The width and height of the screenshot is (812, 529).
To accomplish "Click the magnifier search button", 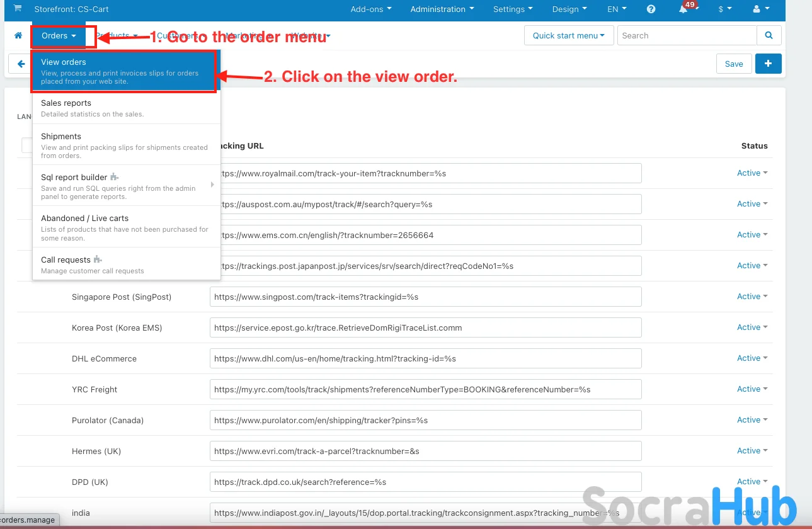I will pos(769,36).
